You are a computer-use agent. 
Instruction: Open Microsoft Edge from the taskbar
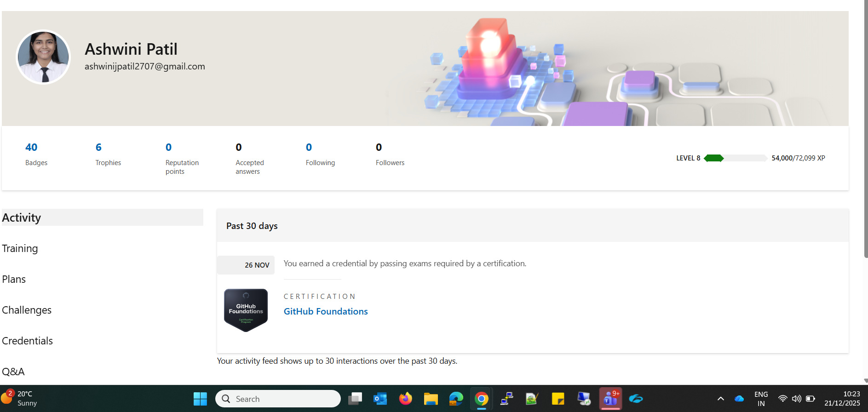tap(456, 399)
